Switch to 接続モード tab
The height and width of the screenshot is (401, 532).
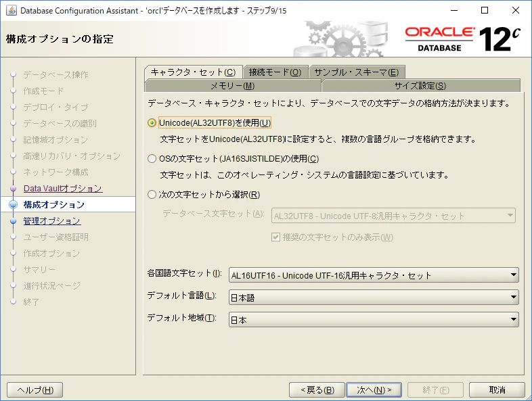point(275,72)
